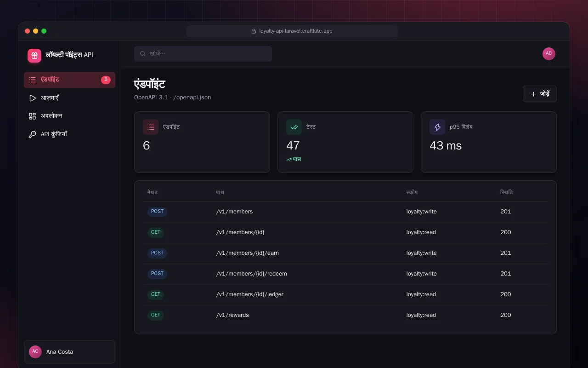Open the आज़माएँ play icon item
Image resolution: width=588 pixels, height=368 pixels.
69,98
